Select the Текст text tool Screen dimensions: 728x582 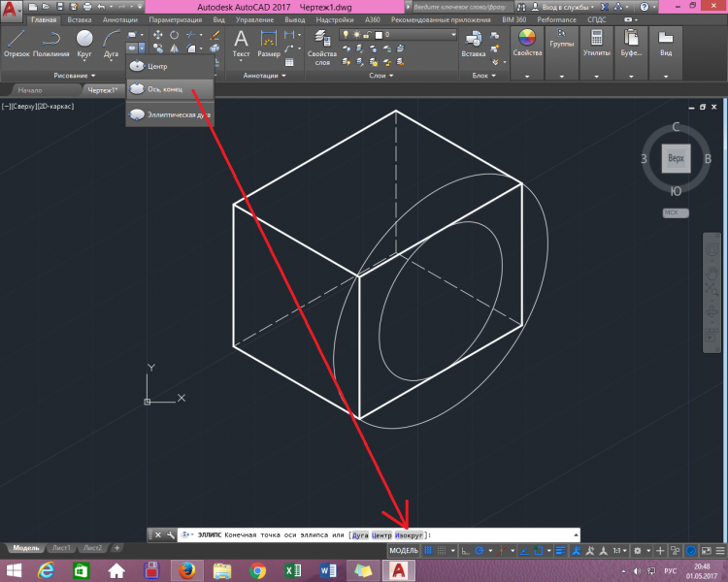[x=241, y=44]
